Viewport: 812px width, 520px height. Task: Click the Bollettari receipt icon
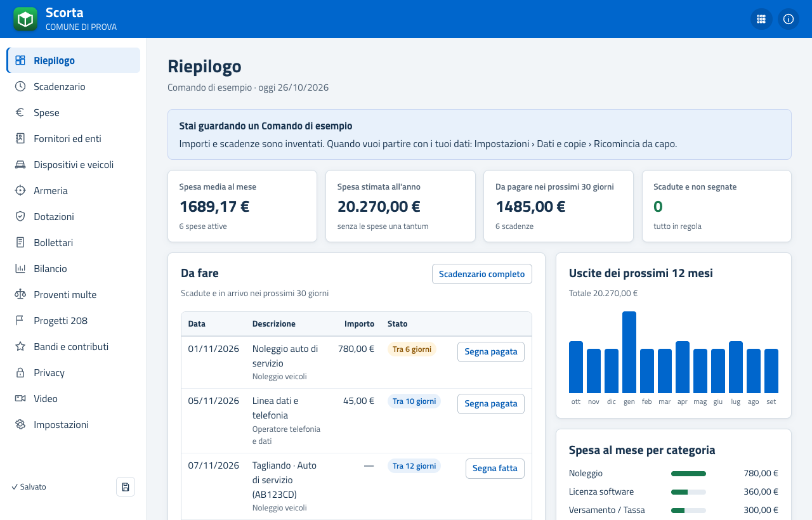[20, 242]
